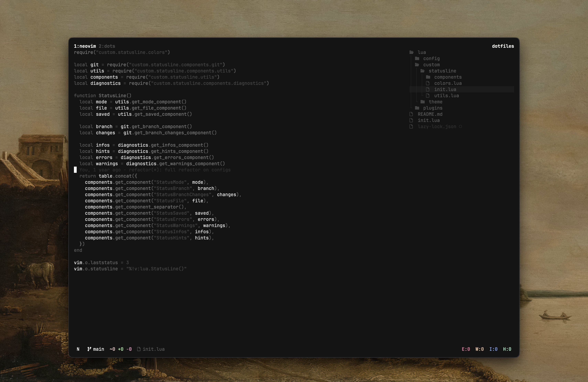This screenshot has height=382, width=588.
Task: Click the E:0 errors indicator
Action: click(x=466, y=349)
